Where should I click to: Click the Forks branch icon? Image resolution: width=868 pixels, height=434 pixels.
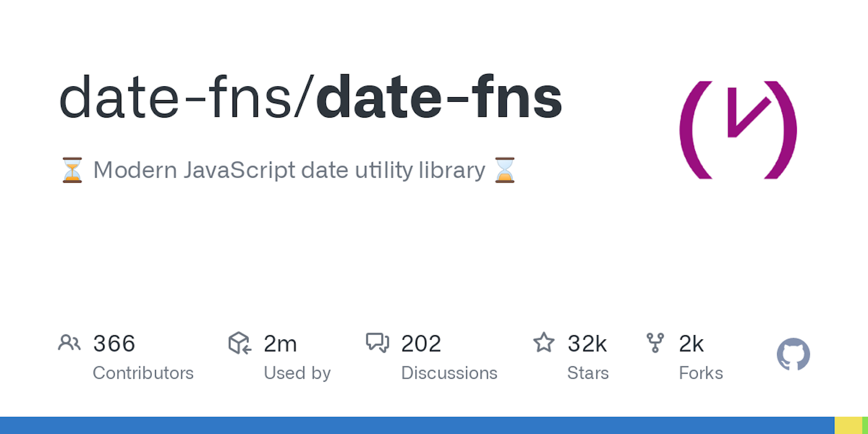655,343
